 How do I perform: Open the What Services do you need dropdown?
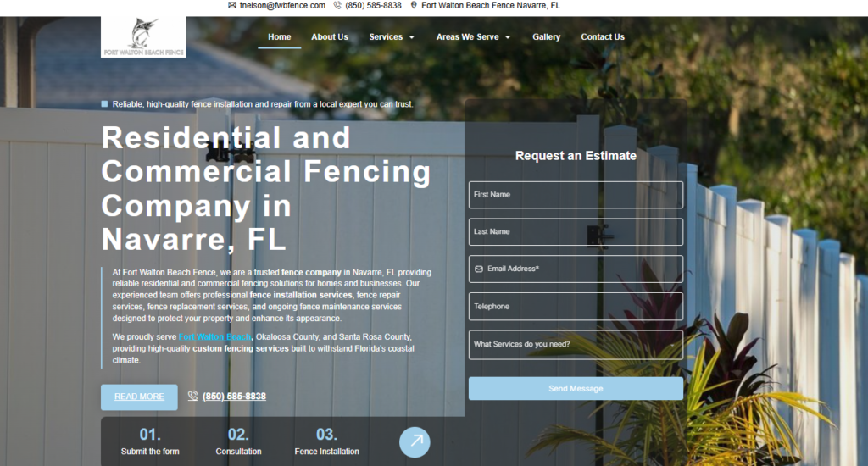click(x=576, y=345)
